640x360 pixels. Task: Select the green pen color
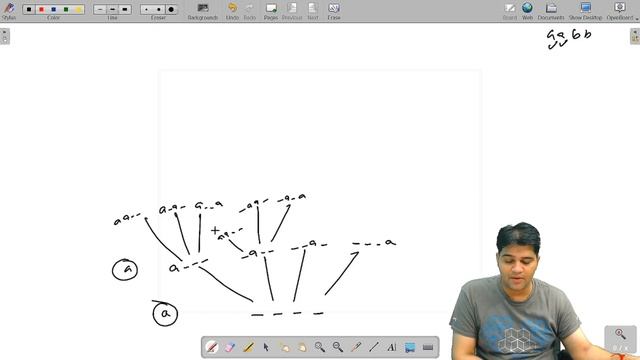66,9
